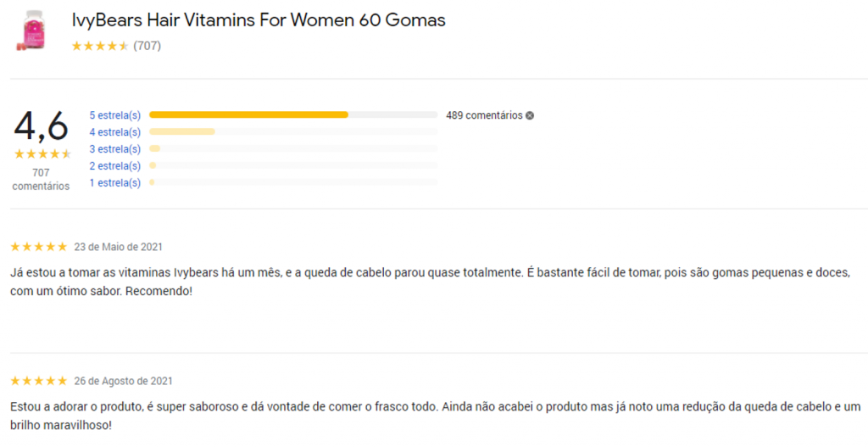The width and height of the screenshot is (868, 447).
Task: Click the 3-star rating distribution bar
Action: 292,148
